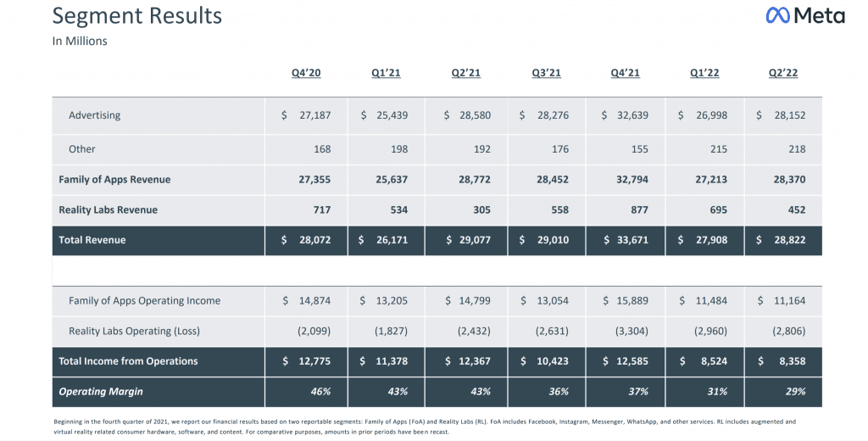This screenshot has width=868, height=441.
Task: Click the Total Revenue row label
Action: (x=92, y=240)
